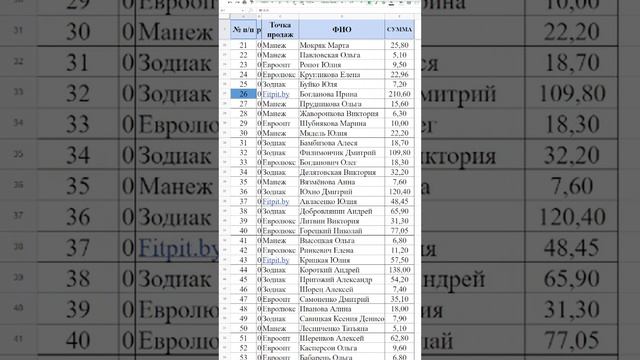Screen dimensions: 640x360
Task: Select the sum cell '15,60'
Action: pyautogui.click(x=399, y=104)
